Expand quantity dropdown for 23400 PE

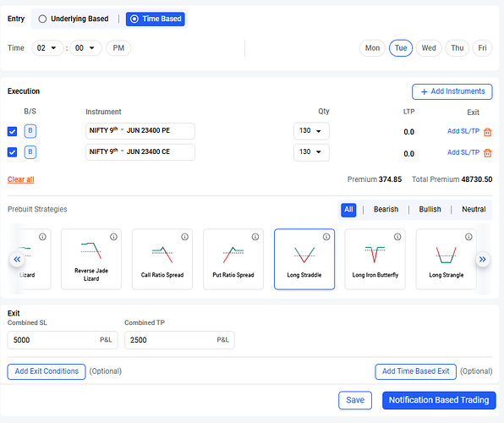(x=311, y=131)
